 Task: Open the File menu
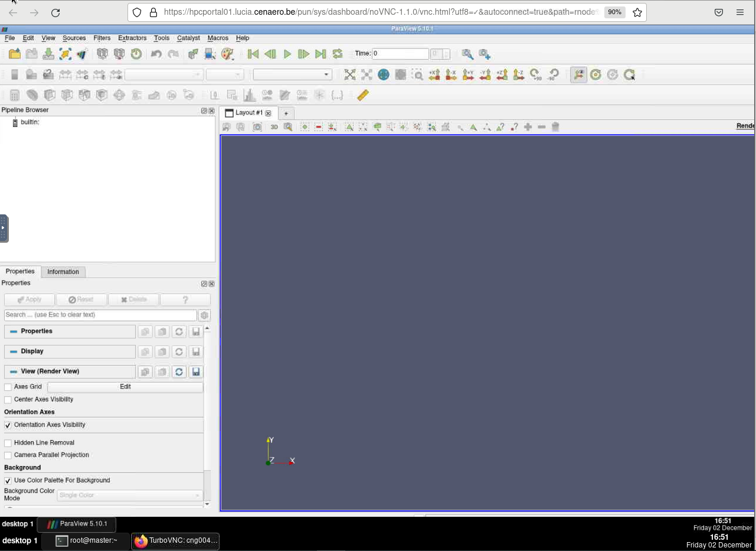click(x=9, y=38)
